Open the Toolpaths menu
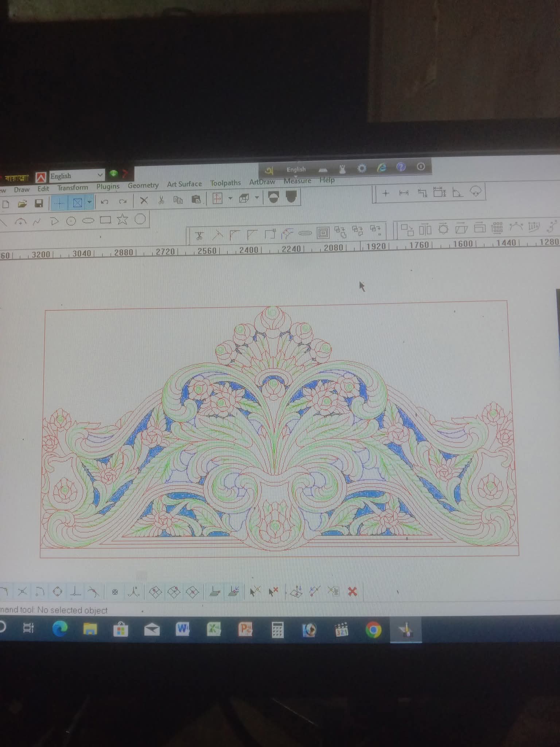This screenshot has width=560, height=747. [x=225, y=183]
